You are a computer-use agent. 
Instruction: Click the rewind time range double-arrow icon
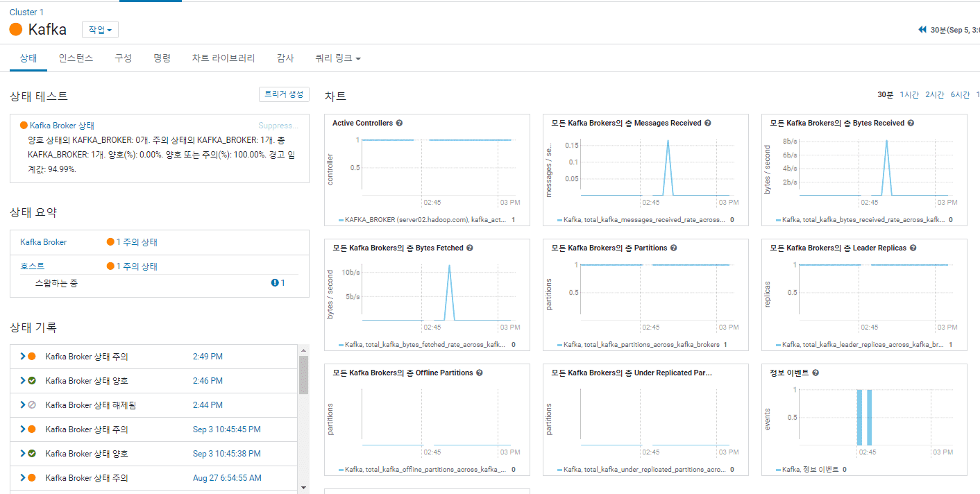[x=922, y=30]
